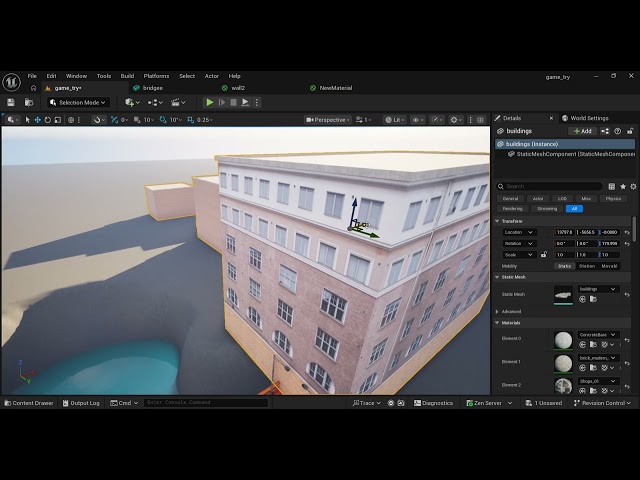This screenshot has height=480, width=640.
Task: Set Mobility to Movable
Action: 609,266
